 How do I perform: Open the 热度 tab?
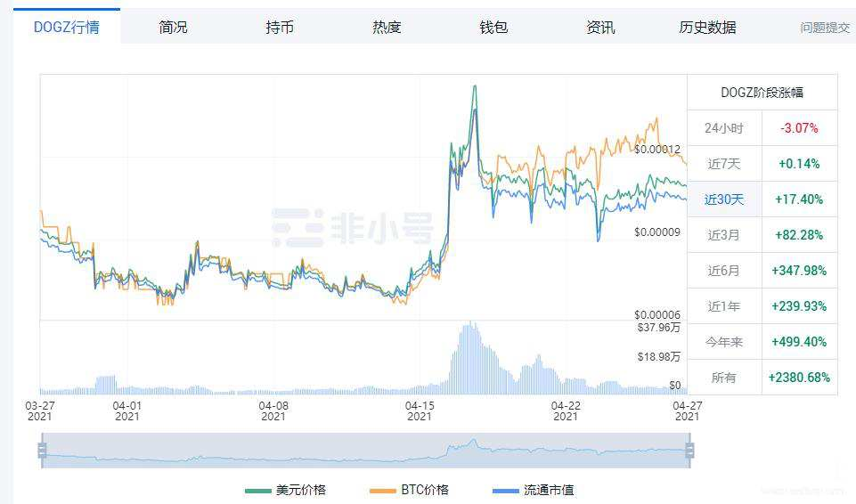(387, 27)
